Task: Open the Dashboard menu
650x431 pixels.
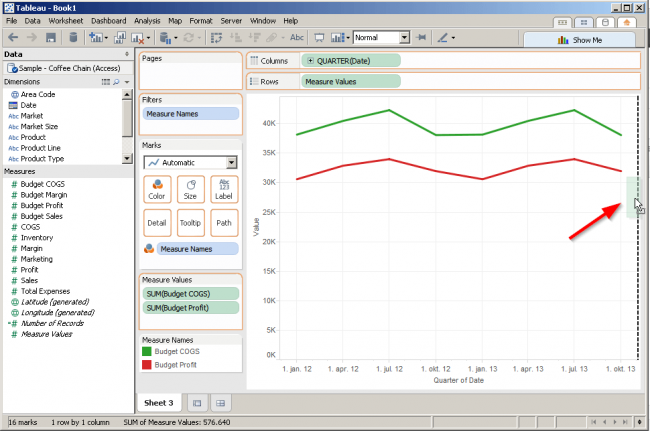Action: 109,21
